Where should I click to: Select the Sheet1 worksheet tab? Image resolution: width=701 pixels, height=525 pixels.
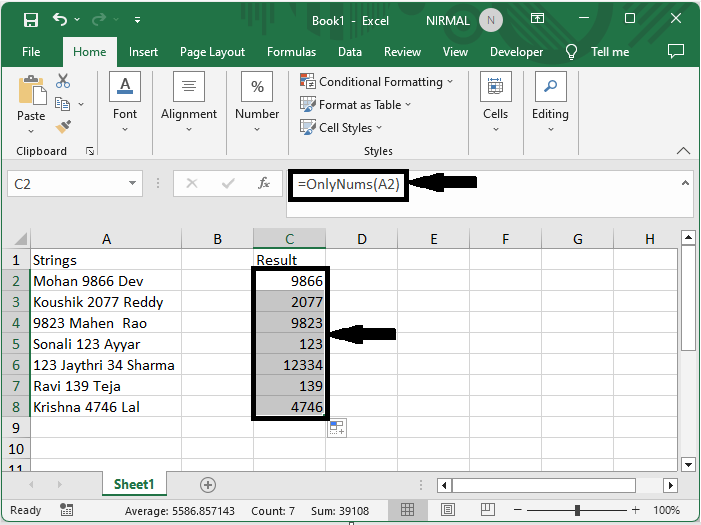133,484
